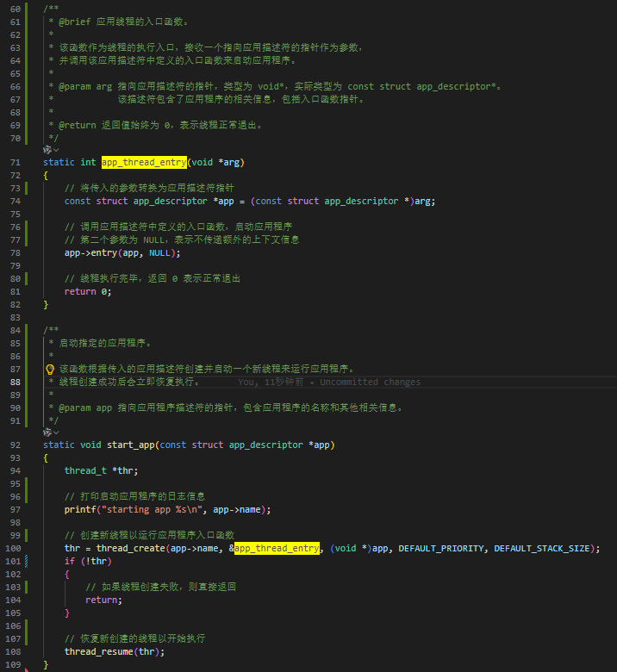The height and width of the screenshot is (672, 617).
Task: Click the comment '// 将传入的参数转换为应用描述符指针'
Action: click(149, 188)
